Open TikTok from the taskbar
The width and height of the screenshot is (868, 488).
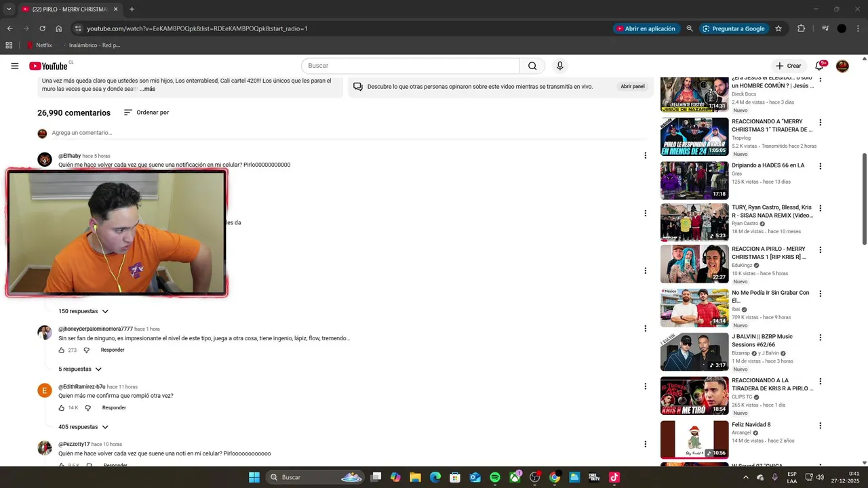(x=614, y=477)
